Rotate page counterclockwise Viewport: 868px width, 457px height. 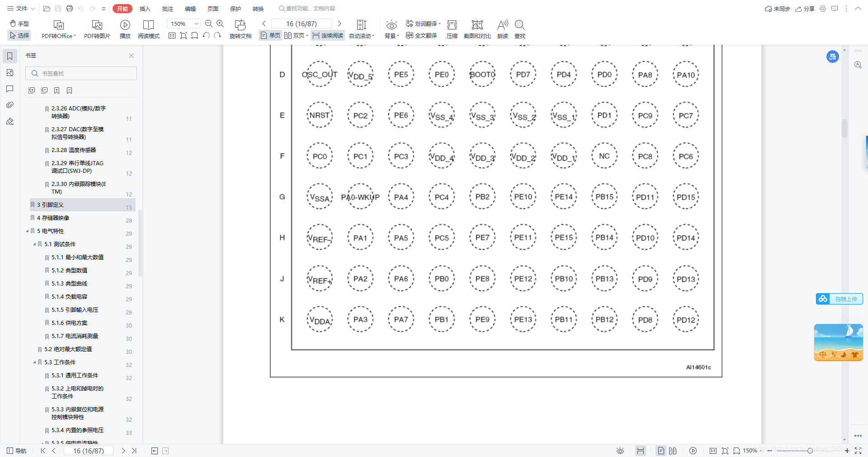(206, 35)
